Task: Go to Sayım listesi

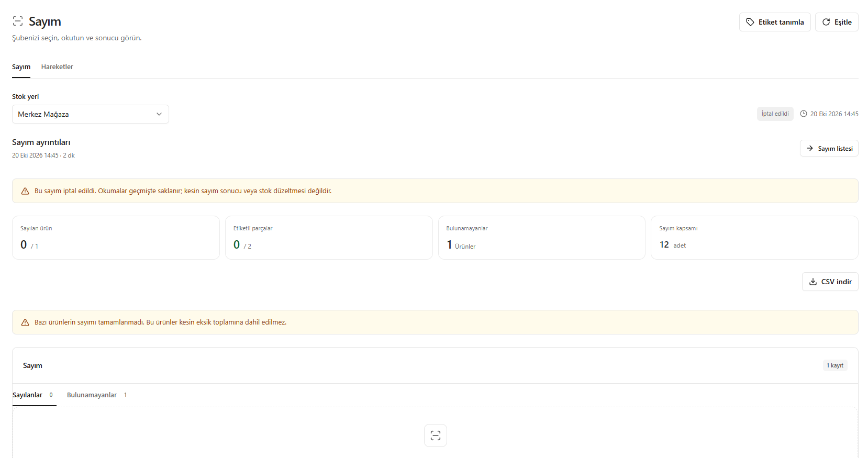Action: 829,148
